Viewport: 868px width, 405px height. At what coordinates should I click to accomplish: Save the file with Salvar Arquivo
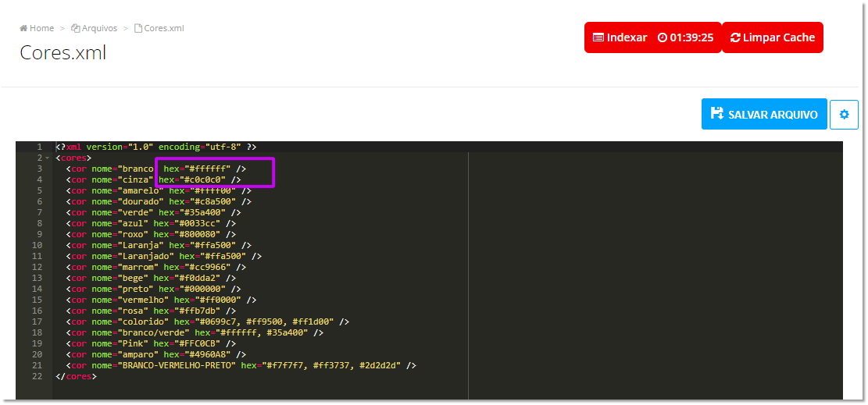[764, 115]
